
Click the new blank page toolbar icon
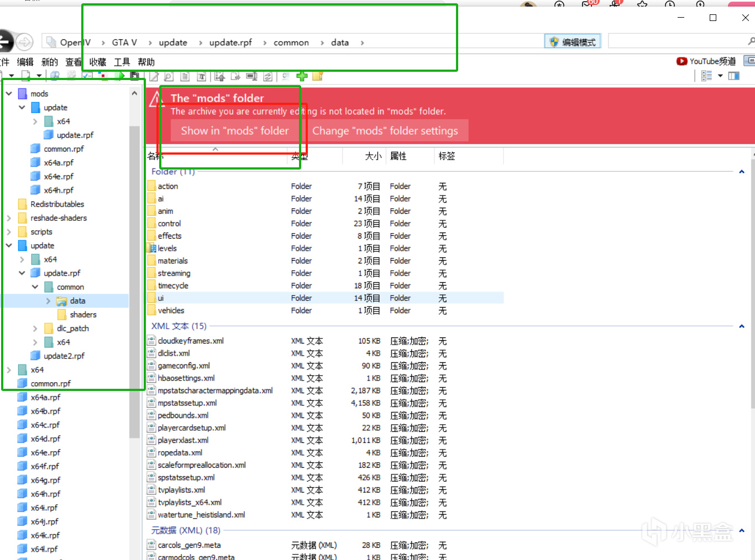[x=25, y=76]
